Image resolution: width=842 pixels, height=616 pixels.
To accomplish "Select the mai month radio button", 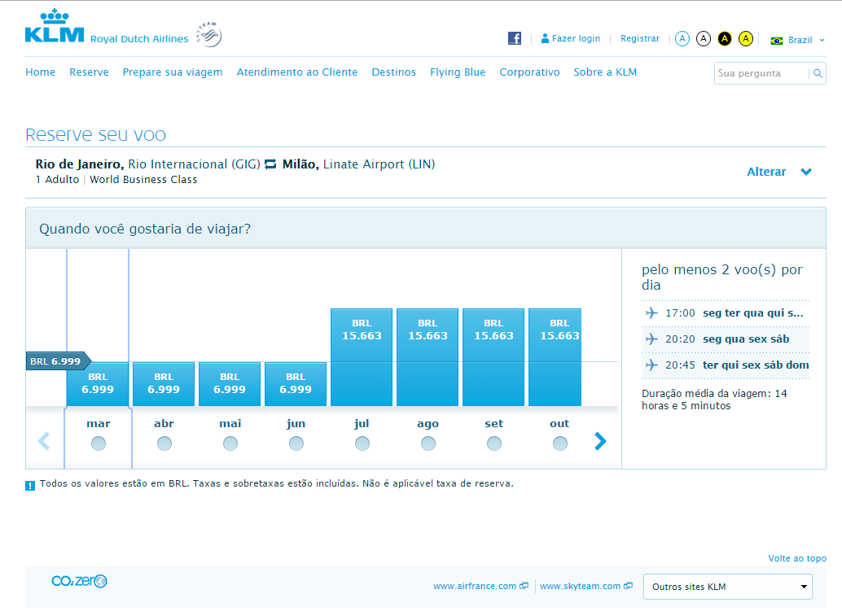I will click(x=230, y=443).
